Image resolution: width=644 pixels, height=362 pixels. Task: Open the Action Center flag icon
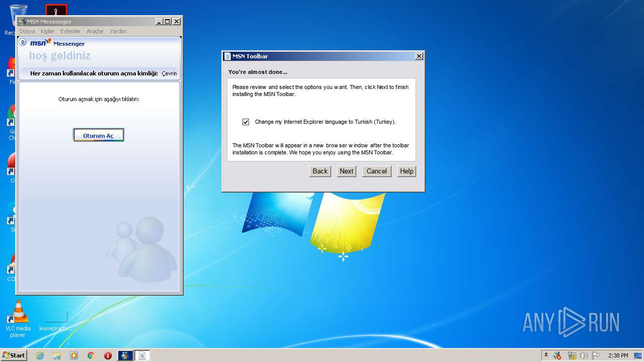pos(596,355)
